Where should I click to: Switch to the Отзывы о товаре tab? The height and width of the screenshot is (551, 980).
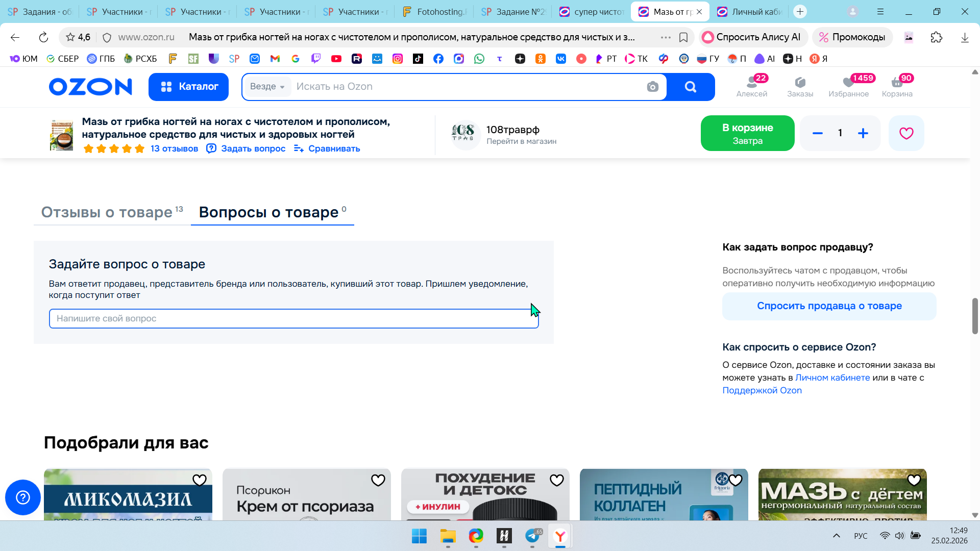[107, 212]
